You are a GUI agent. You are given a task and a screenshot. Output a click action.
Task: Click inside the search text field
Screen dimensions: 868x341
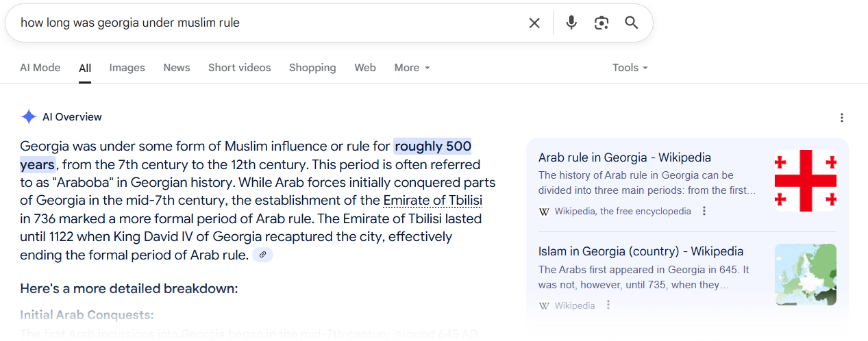coord(267,23)
